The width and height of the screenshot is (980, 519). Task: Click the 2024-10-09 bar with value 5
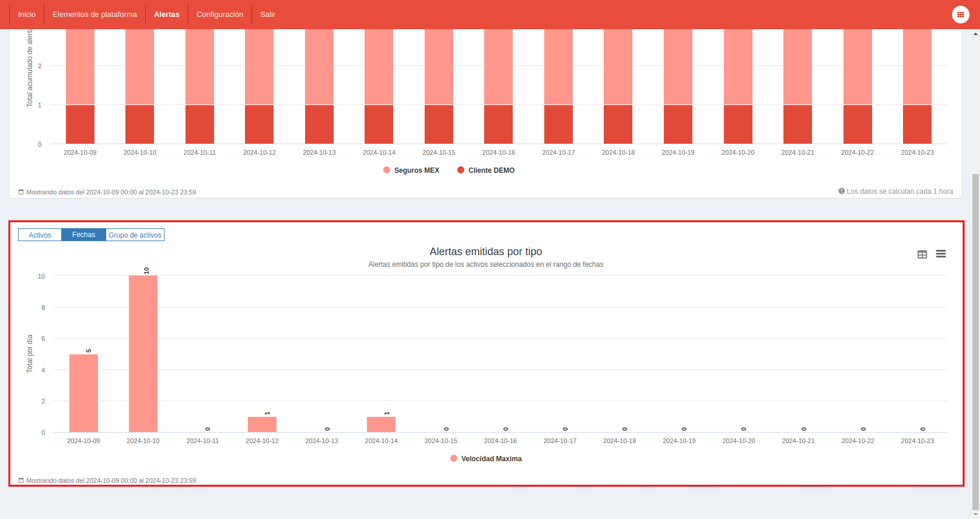pos(83,393)
